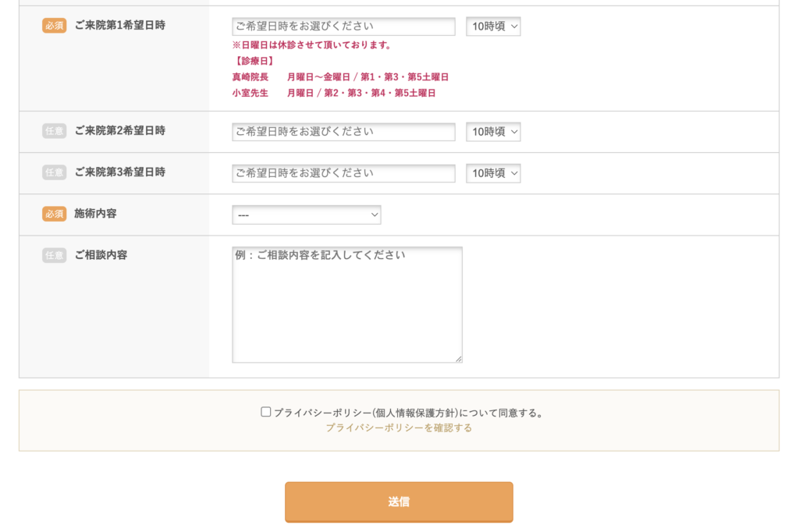Screen dimensions: 799x532
Task: Click the 必須 badge beside 施術内容
Action: click(54, 214)
